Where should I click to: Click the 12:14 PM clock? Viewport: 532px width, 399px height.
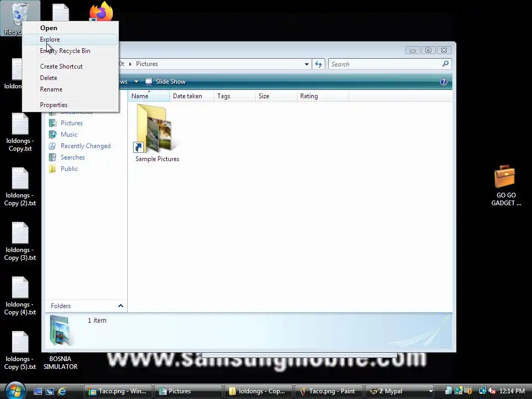click(x=512, y=391)
